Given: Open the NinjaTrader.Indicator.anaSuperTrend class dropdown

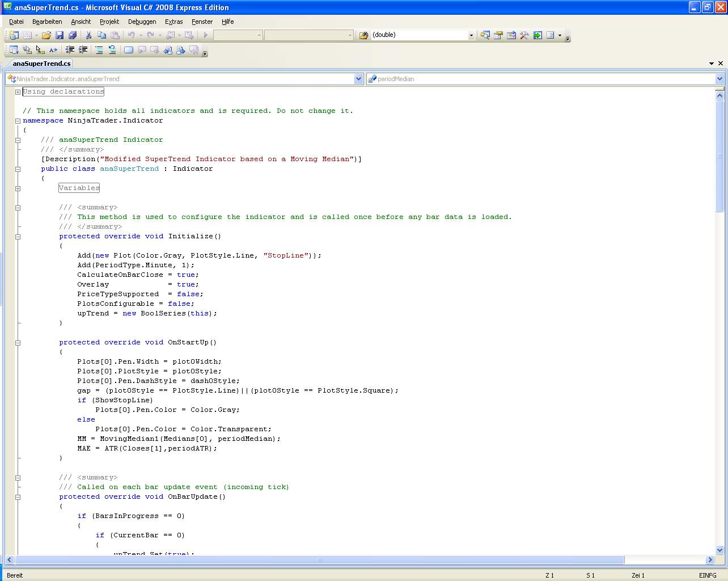Looking at the screenshot, I should coord(358,79).
